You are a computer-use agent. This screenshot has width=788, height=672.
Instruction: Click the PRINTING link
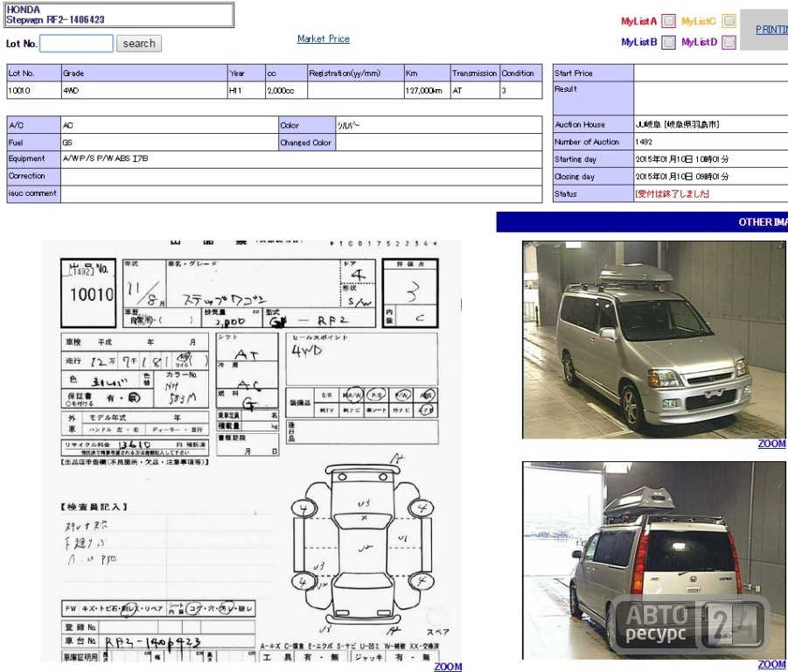pyautogui.click(x=771, y=30)
